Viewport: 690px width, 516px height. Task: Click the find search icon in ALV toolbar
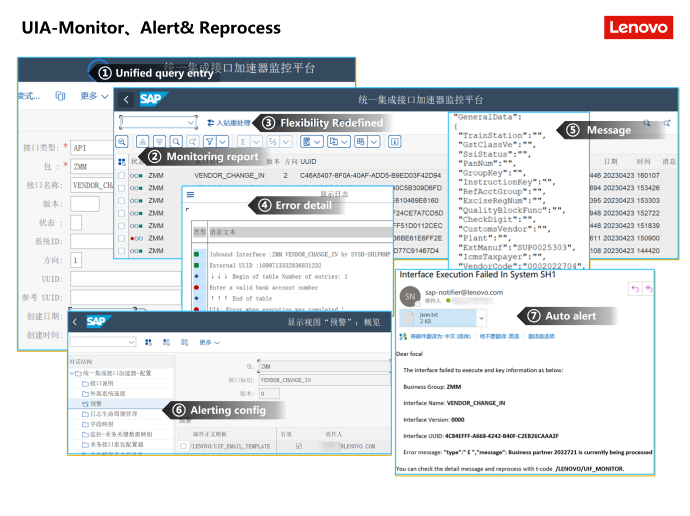pos(176,142)
